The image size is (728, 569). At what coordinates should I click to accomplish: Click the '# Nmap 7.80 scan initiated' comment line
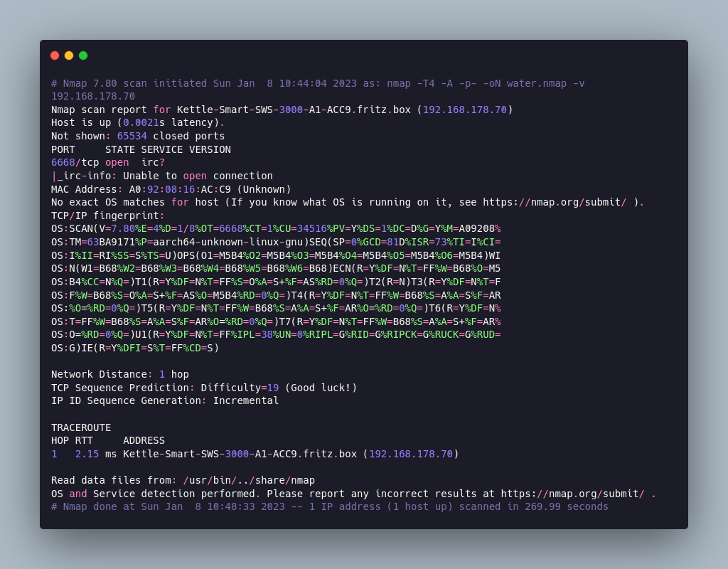click(318, 84)
